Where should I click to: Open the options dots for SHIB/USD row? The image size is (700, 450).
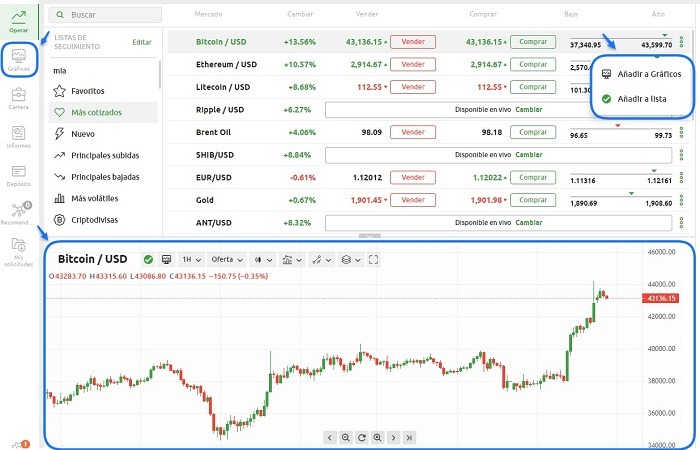pyautogui.click(x=681, y=155)
